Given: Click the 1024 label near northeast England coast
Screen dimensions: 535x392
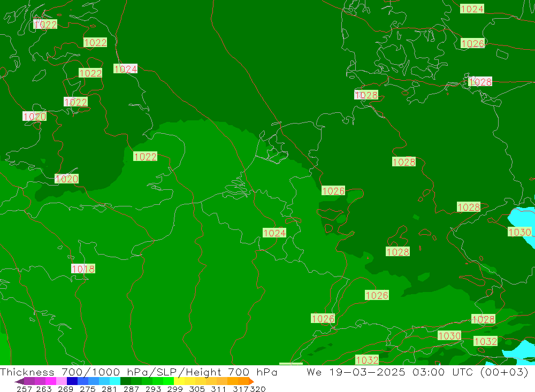Looking at the screenshot, I should tap(126, 69).
